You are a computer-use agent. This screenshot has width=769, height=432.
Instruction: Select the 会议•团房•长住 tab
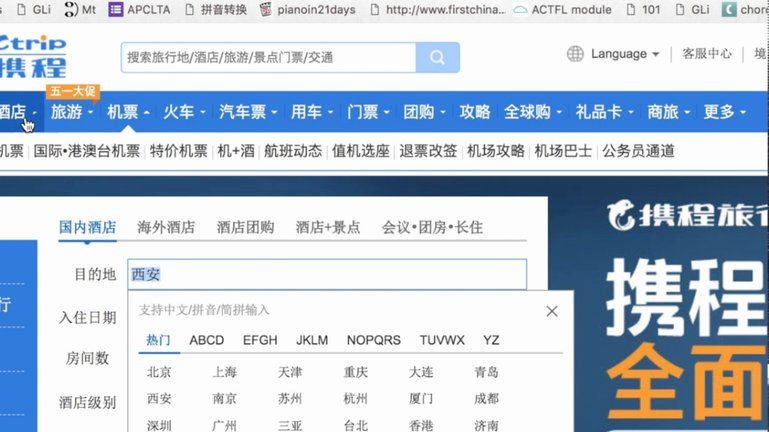click(x=432, y=227)
